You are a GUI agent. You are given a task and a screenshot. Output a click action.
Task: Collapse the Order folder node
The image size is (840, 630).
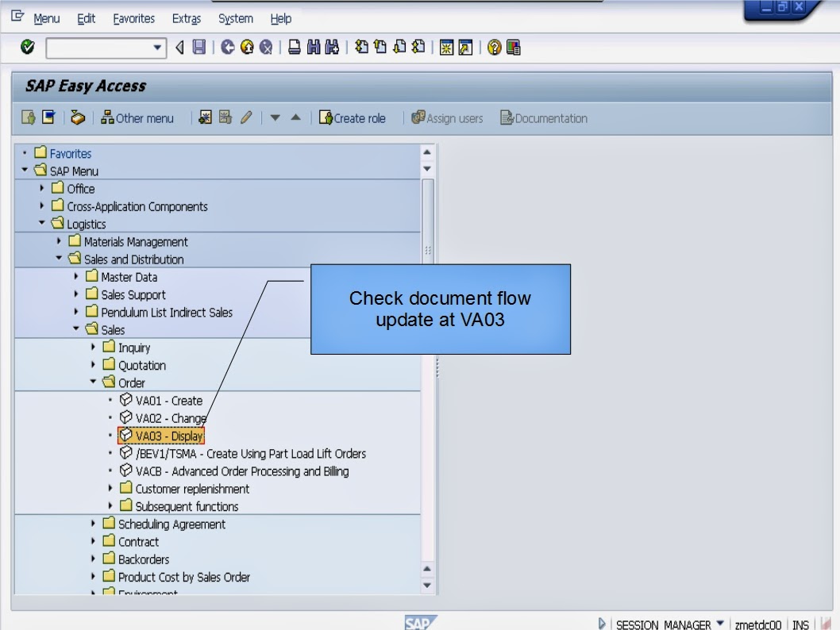click(x=93, y=382)
